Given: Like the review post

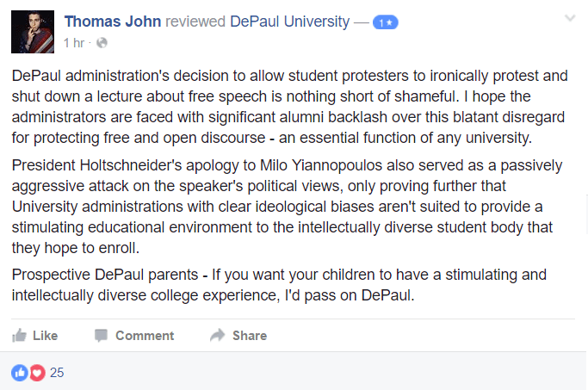Looking at the screenshot, I should point(35,335).
